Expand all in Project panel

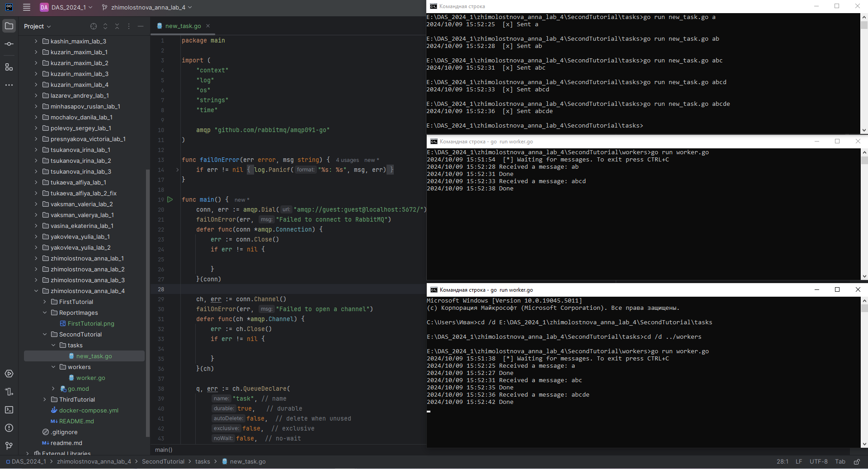105,26
